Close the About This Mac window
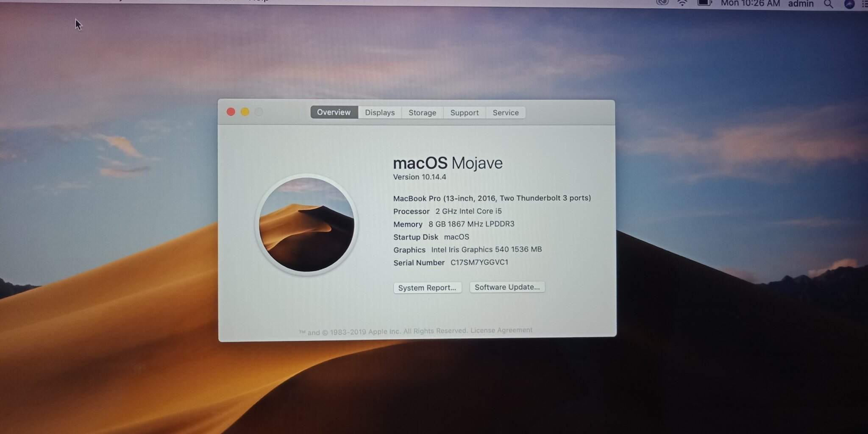Viewport: 868px width, 434px height. [x=231, y=112]
